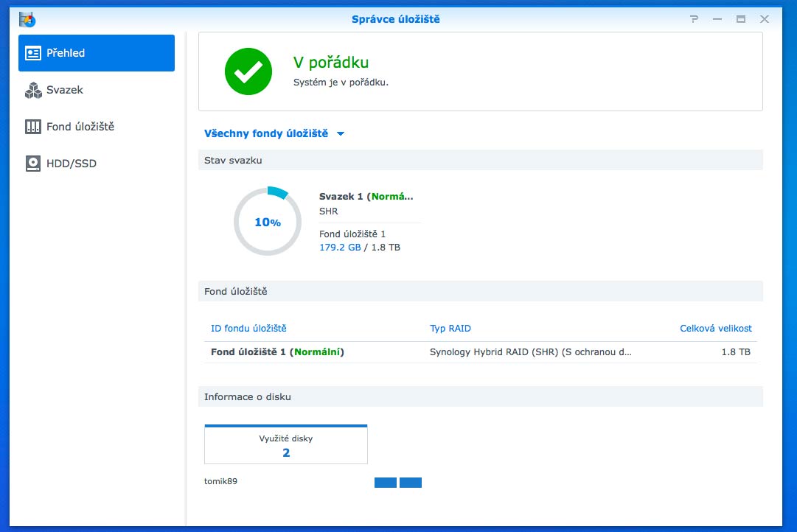
Task: Click the help question mark icon
Action: [694, 19]
